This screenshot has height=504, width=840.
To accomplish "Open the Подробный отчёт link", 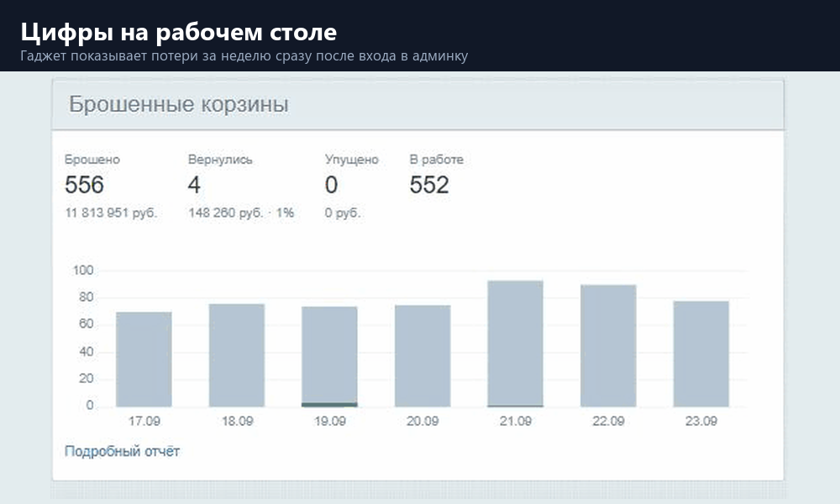I will pyautogui.click(x=122, y=452).
